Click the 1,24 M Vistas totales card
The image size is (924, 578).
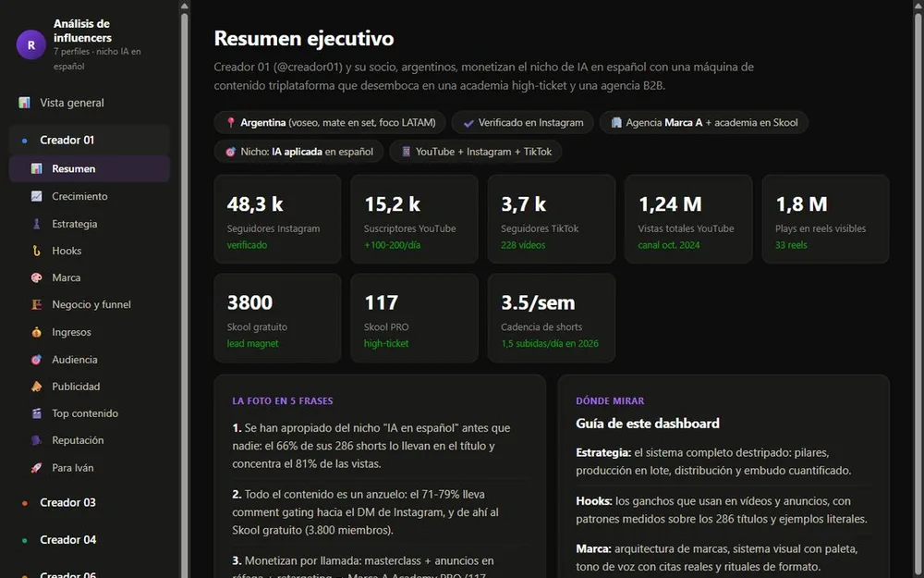point(688,219)
